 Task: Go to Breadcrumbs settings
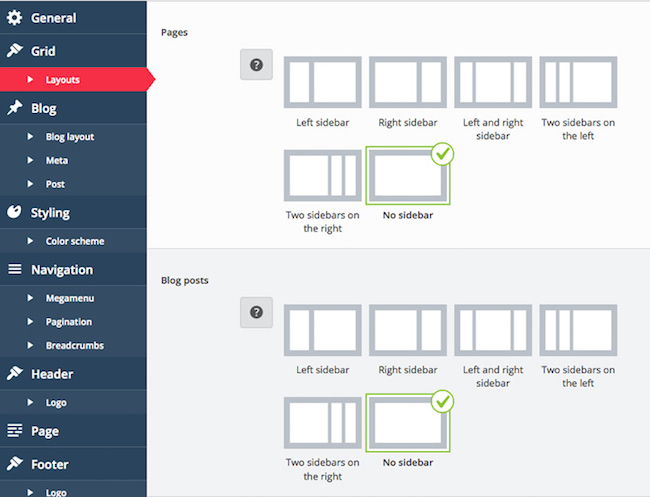(75, 346)
